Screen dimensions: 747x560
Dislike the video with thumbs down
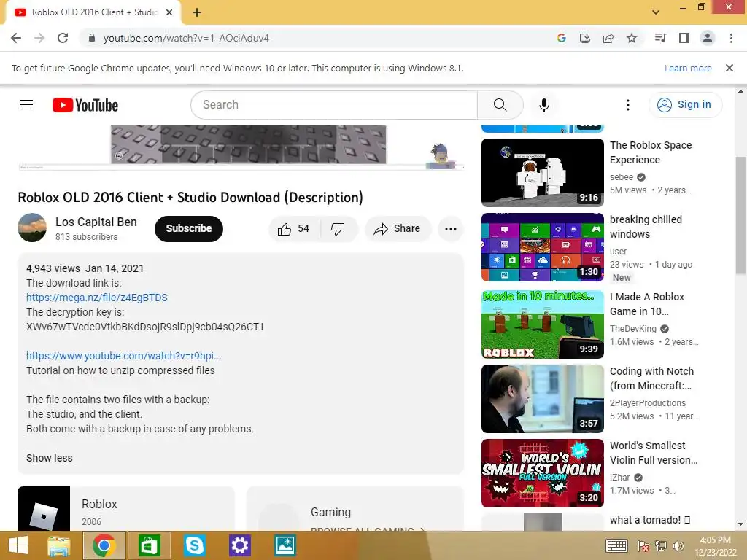338,229
